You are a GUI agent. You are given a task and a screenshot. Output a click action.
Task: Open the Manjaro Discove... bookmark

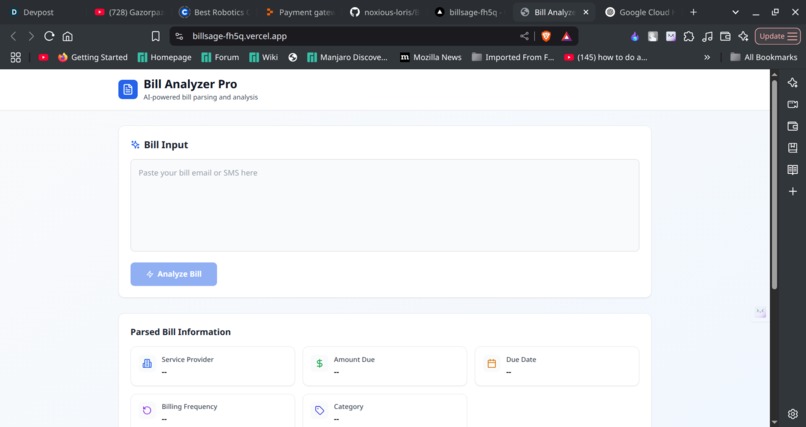tap(347, 58)
